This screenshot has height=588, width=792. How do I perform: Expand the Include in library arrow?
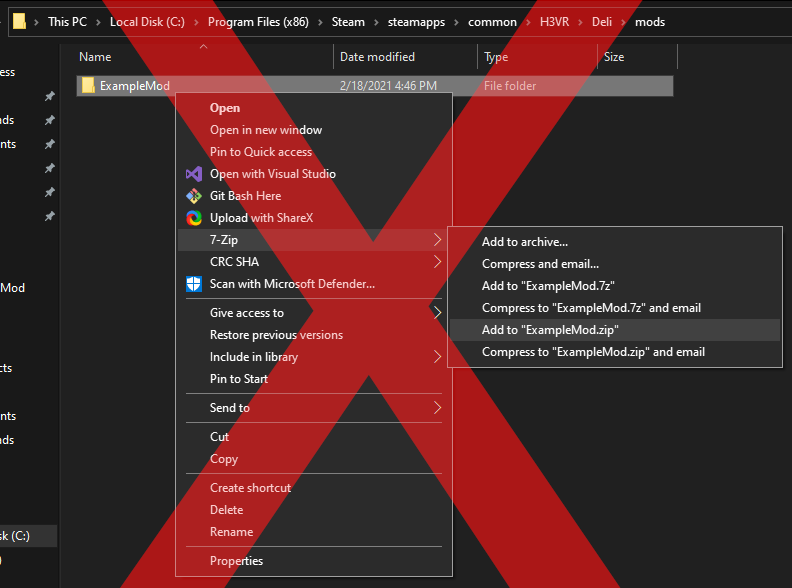point(437,357)
